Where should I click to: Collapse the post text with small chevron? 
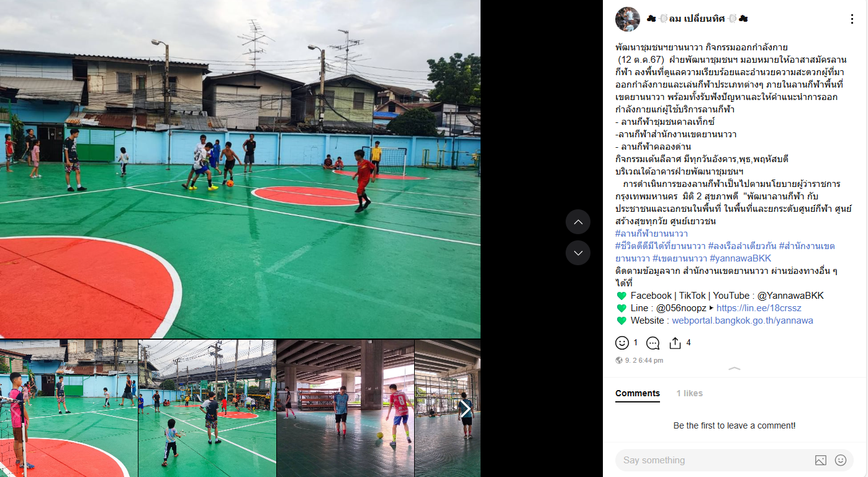coord(735,369)
